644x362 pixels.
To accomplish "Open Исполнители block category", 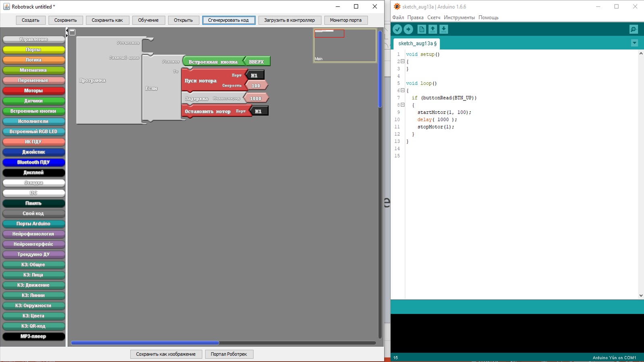I will pos(34,121).
